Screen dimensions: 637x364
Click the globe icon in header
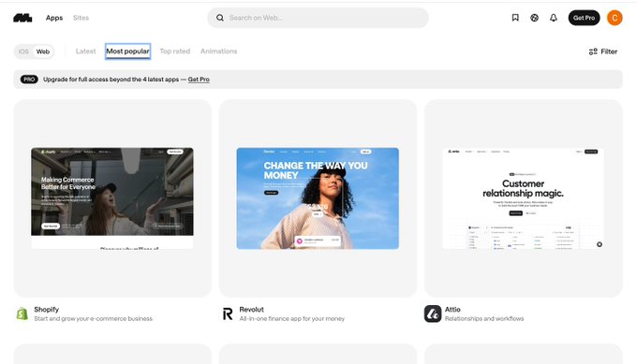534,18
